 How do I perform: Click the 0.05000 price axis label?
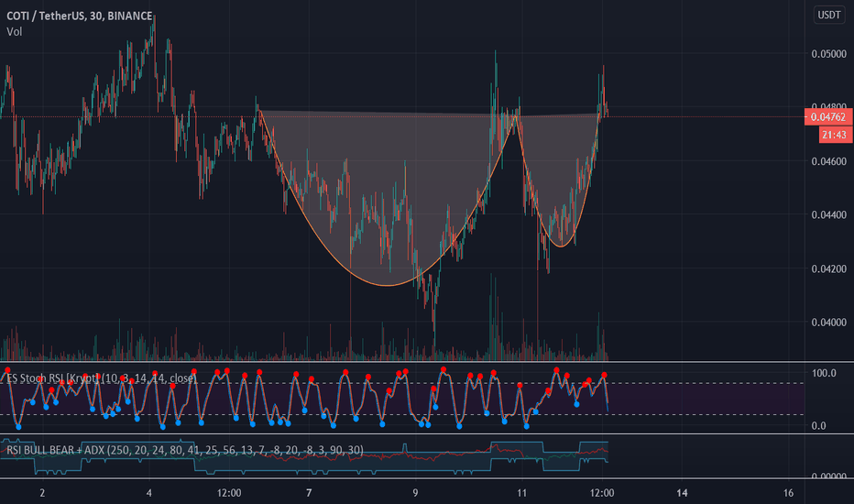[829, 54]
